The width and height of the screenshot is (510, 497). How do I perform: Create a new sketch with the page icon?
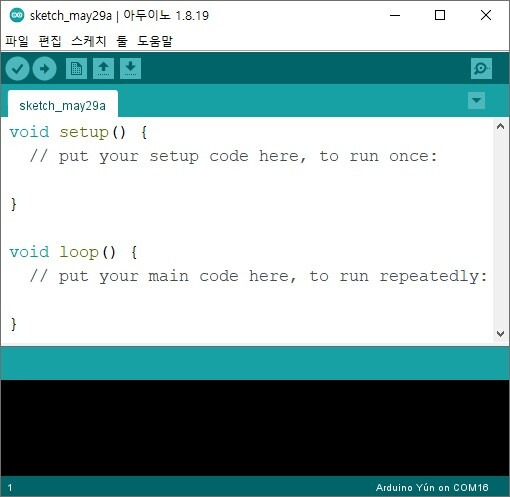click(x=76, y=69)
